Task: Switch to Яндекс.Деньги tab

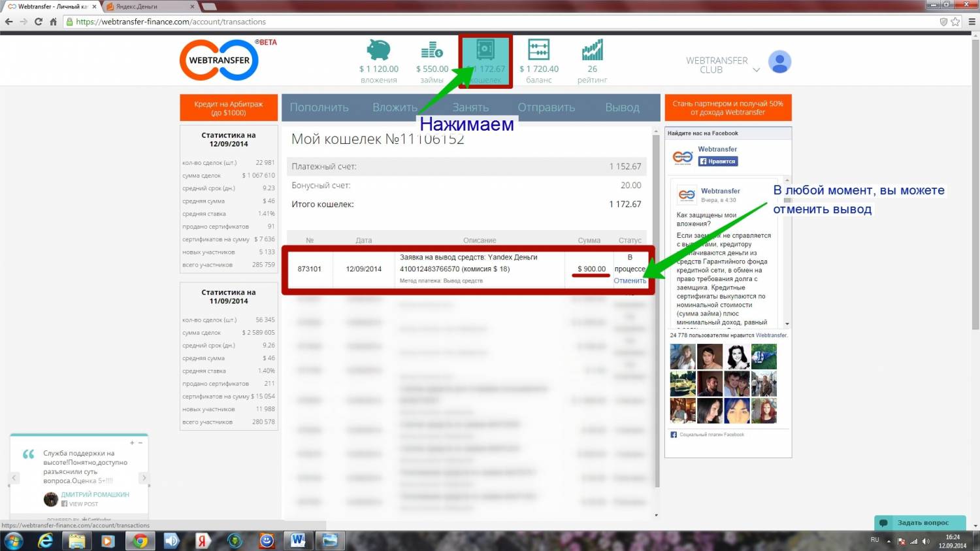Action: pos(150,7)
